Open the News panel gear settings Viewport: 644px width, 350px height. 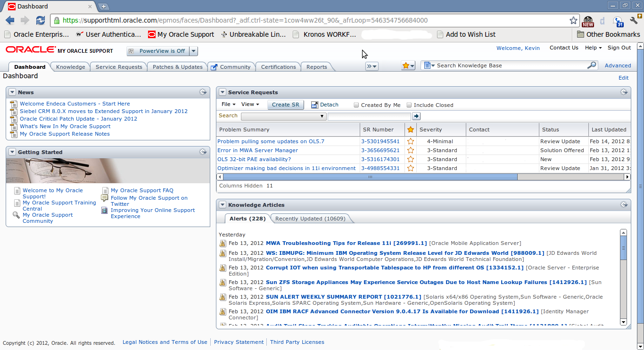tap(203, 92)
